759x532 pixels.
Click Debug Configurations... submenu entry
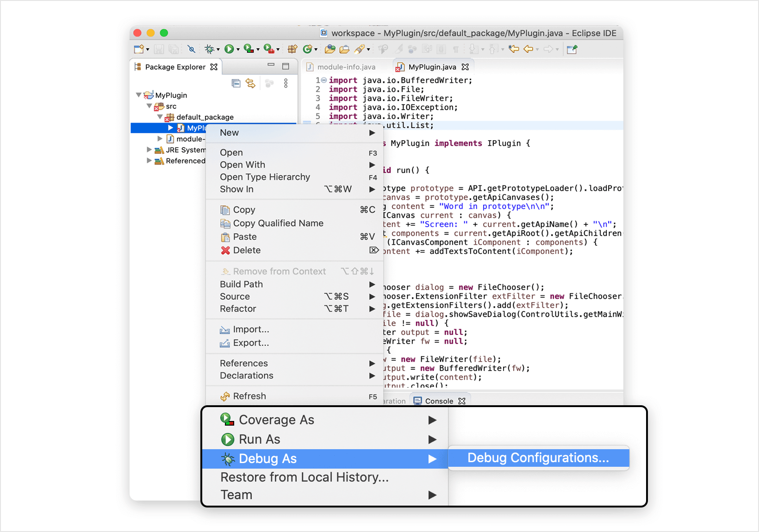pyautogui.click(x=539, y=458)
